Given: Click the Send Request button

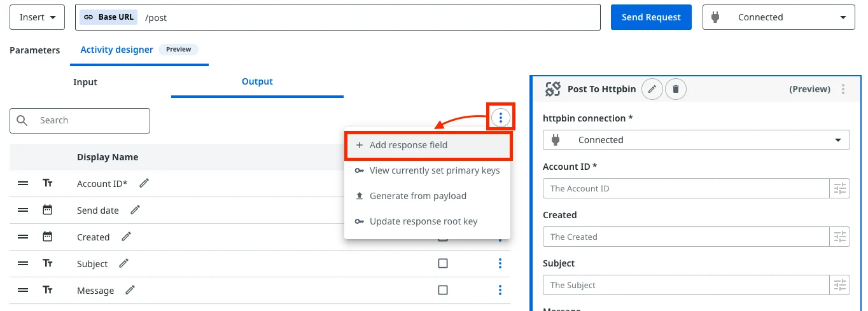Looking at the screenshot, I should [651, 17].
